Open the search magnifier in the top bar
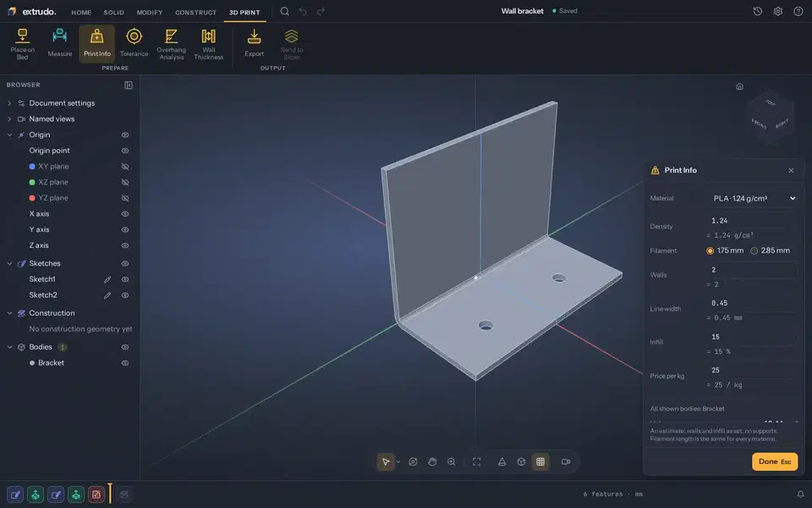Image resolution: width=812 pixels, height=508 pixels. (x=285, y=11)
